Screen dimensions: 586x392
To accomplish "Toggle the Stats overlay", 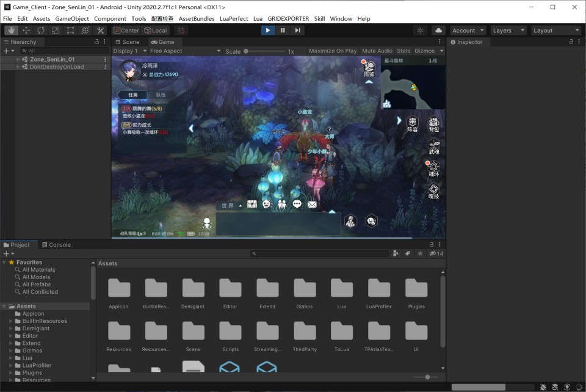I will tap(403, 51).
